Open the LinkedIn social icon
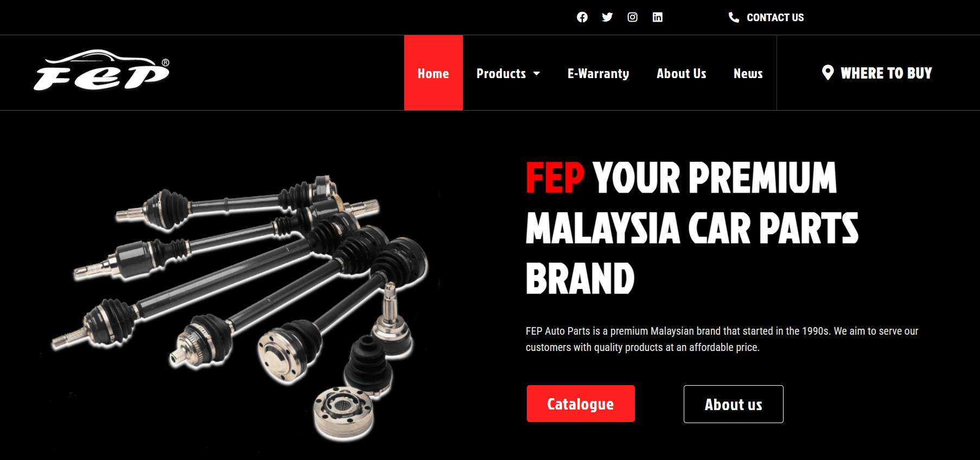Viewport: 980px width, 460px height. (657, 17)
